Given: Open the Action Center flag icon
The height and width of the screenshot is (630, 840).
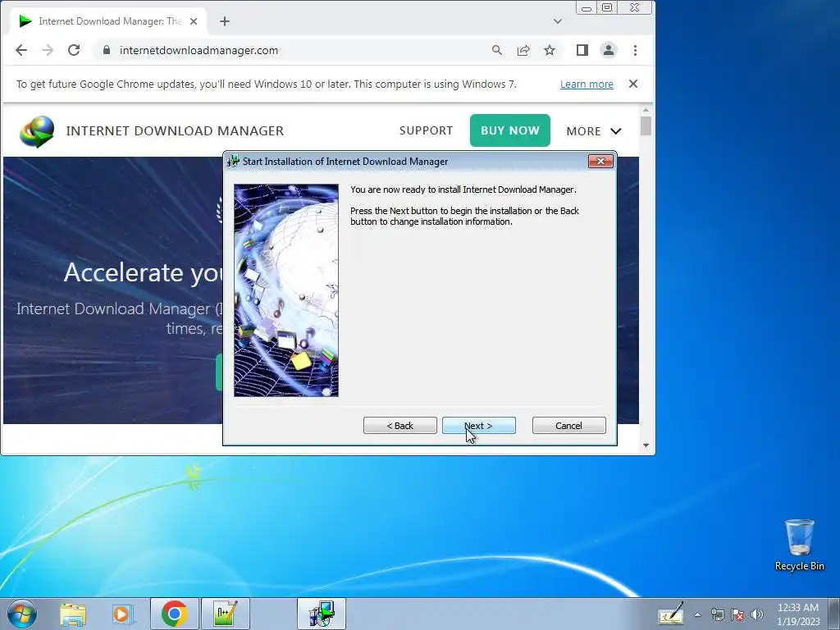Looking at the screenshot, I should (737, 614).
